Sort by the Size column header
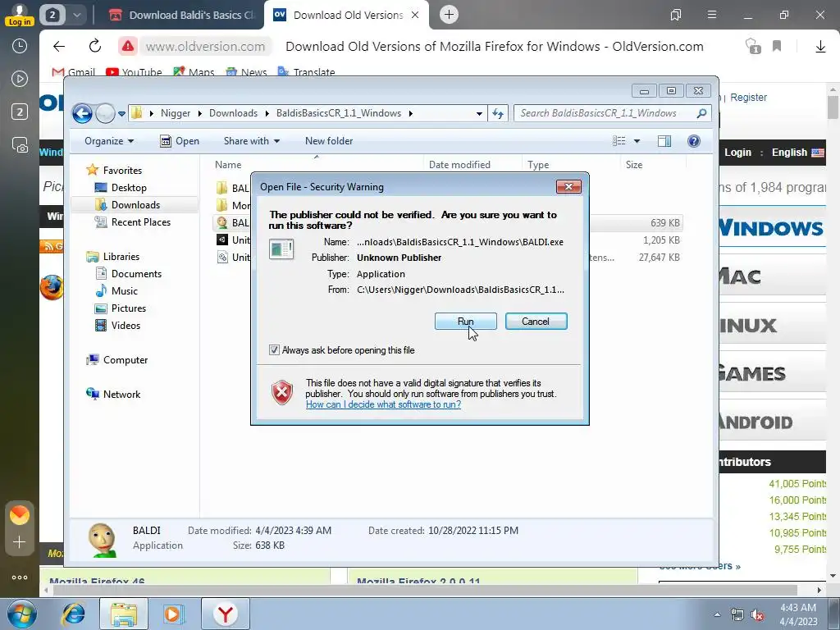This screenshot has width=840, height=630. coord(634,164)
